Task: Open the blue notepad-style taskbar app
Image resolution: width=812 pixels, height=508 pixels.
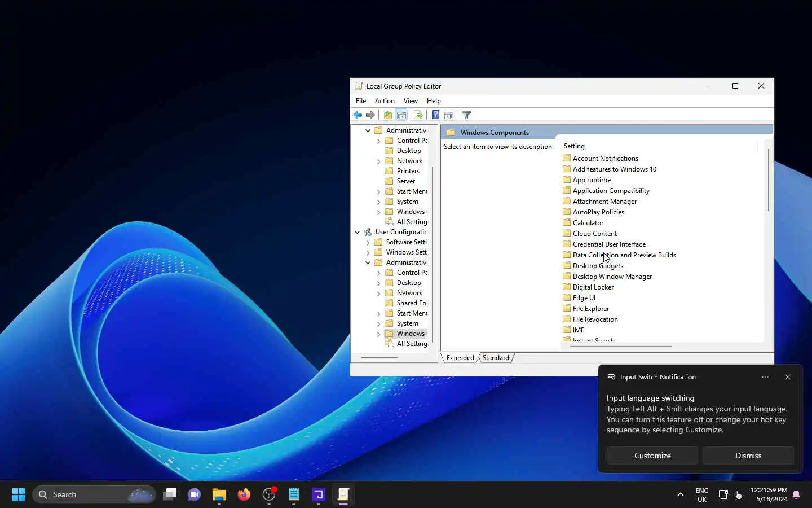Action: pyautogui.click(x=294, y=494)
